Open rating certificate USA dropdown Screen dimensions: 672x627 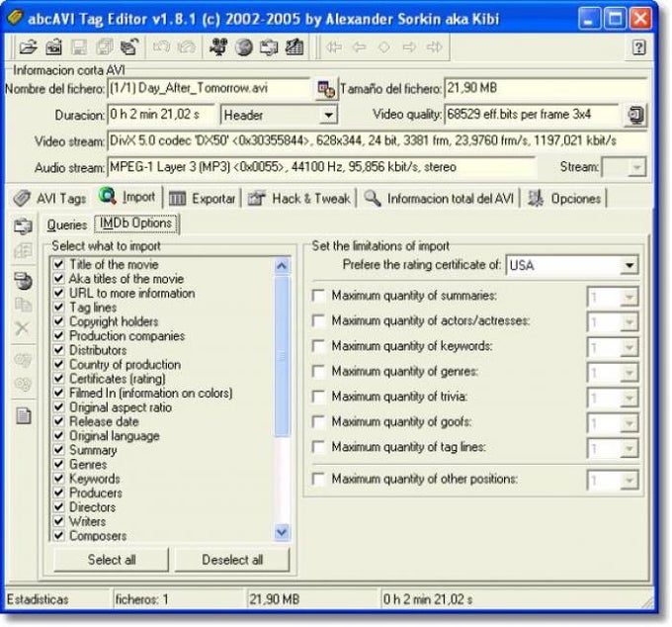pos(629,265)
